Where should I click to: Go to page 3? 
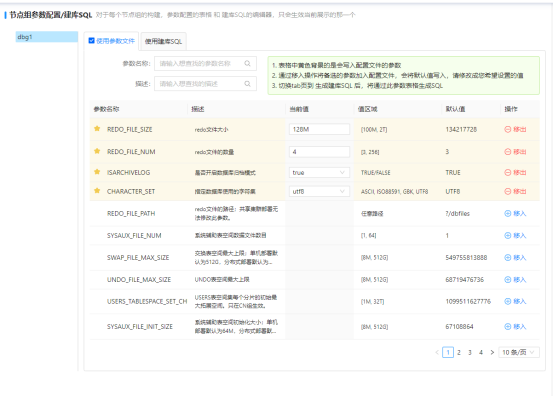(x=470, y=352)
